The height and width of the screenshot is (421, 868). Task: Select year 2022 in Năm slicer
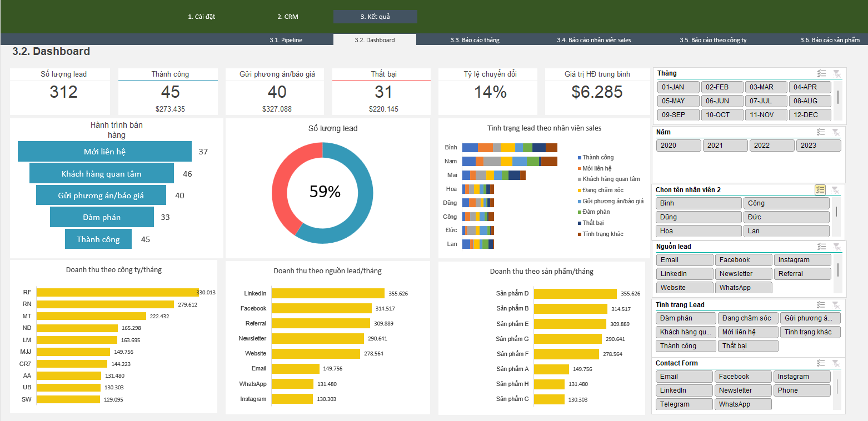click(x=772, y=146)
